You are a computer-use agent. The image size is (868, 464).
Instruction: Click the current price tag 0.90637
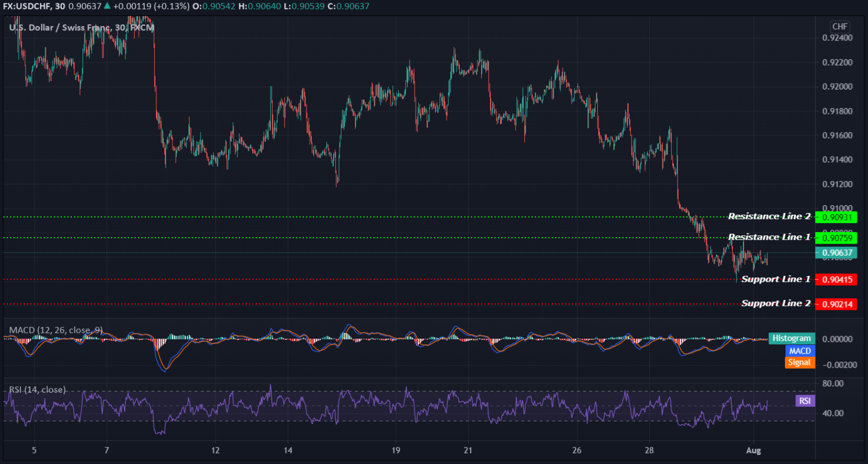(836, 253)
